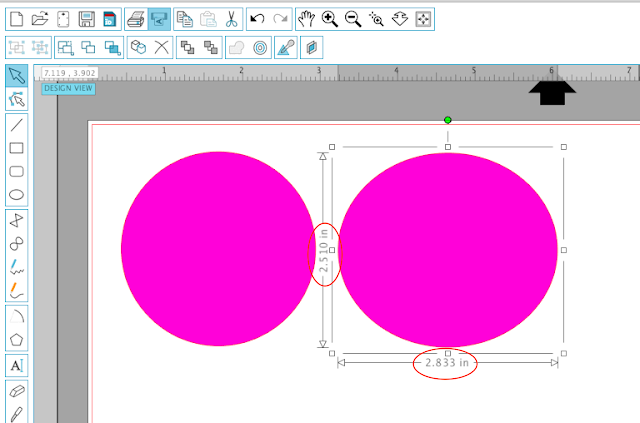Activate the Edit Points tool
Screen dimensions: 640x423
16,99
